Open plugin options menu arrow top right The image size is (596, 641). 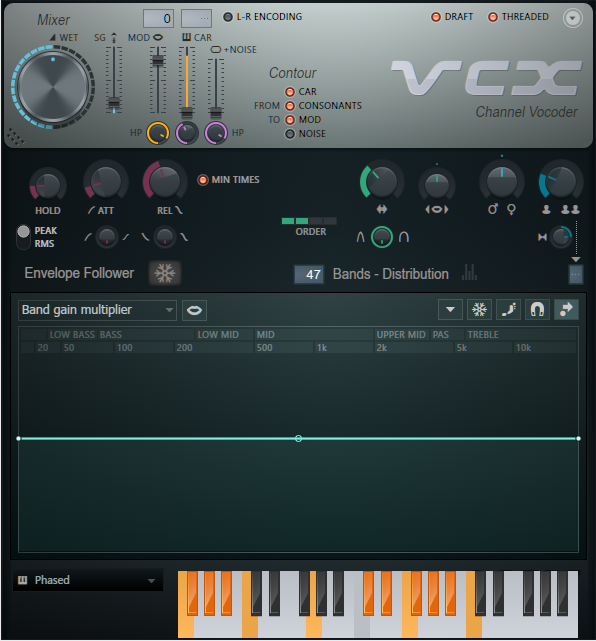click(x=572, y=18)
